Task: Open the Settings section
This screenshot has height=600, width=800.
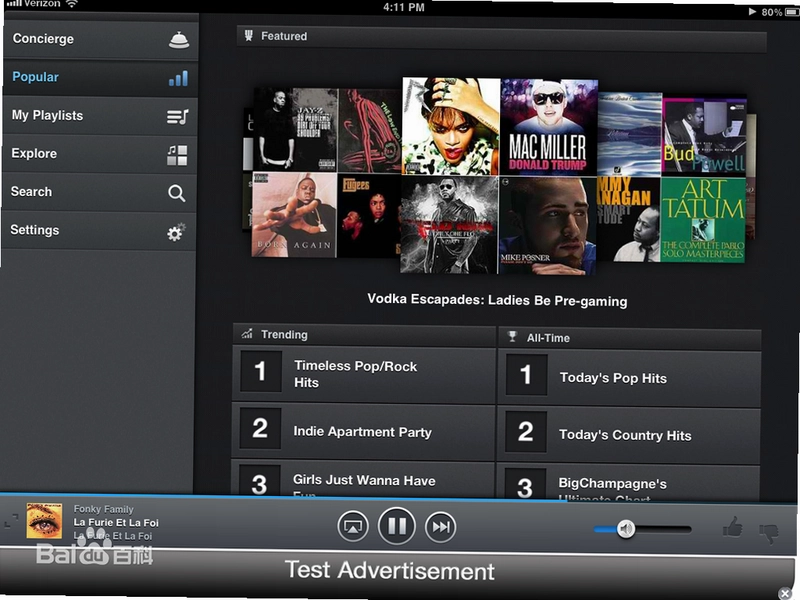Action: coord(98,231)
